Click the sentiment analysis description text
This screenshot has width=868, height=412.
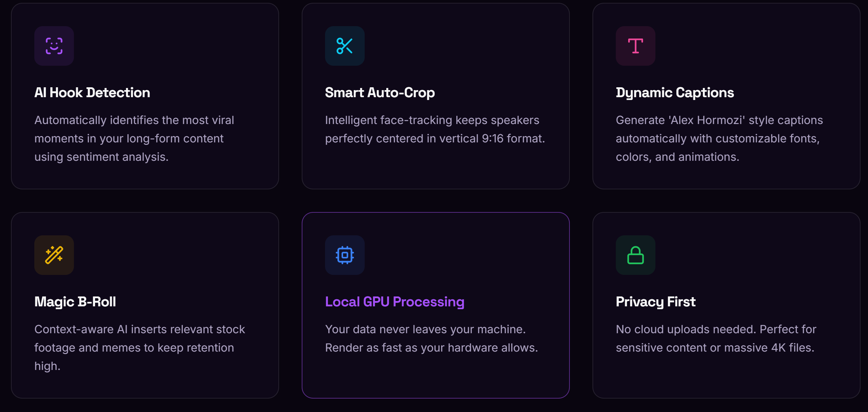click(134, 138)
